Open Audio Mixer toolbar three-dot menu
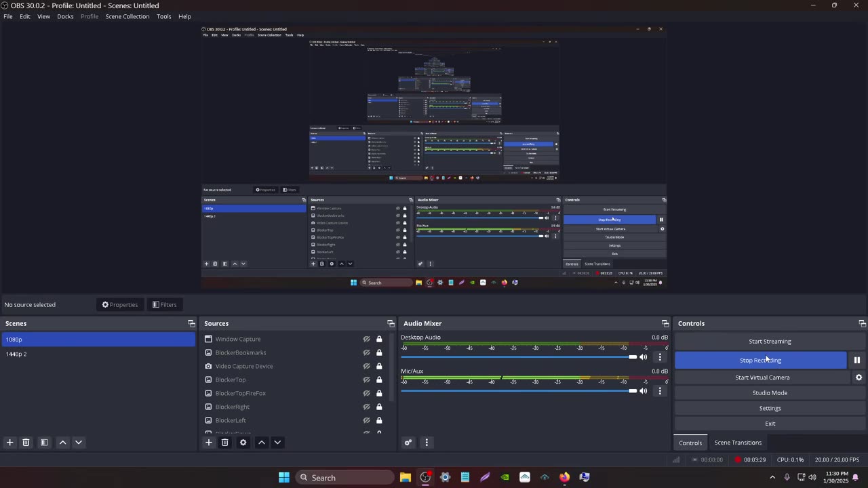 click(x=427, y=443)
